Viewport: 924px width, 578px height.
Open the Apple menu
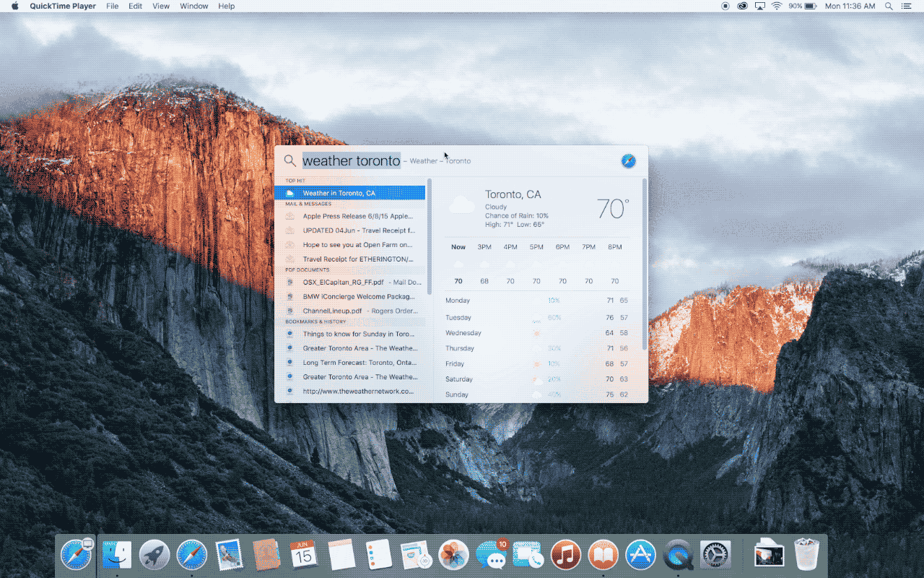click(x=13, y=6)
